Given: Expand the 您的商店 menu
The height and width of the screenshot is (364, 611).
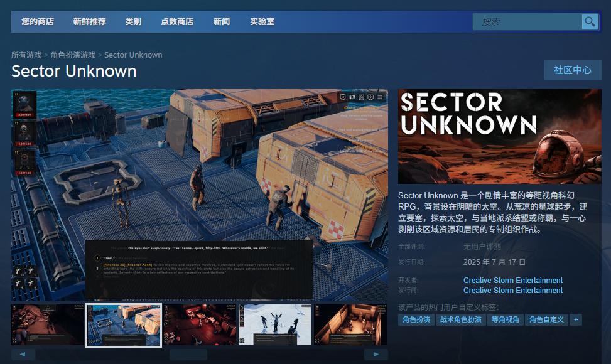Looking at the screenshot, I should pos(38,21).
